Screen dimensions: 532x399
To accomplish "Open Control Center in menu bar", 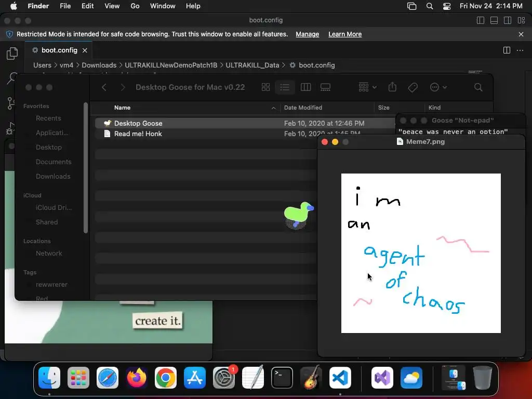I will pyautogui.click(x=447, y=6).
